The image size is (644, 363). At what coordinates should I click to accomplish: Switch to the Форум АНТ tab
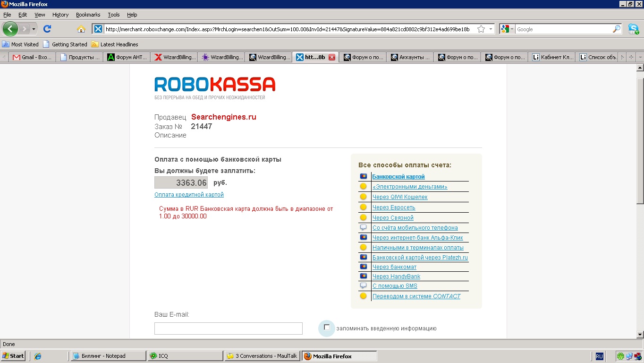point(127,57)
